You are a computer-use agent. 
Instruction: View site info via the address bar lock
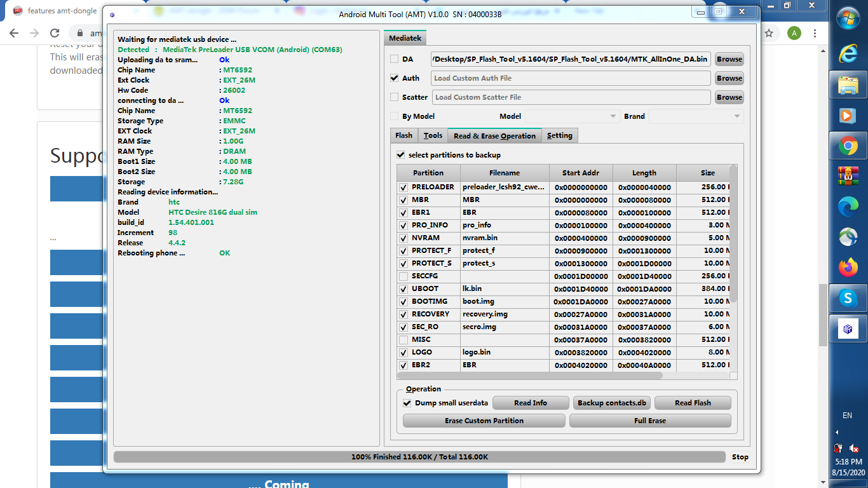[x=80, y=33]
